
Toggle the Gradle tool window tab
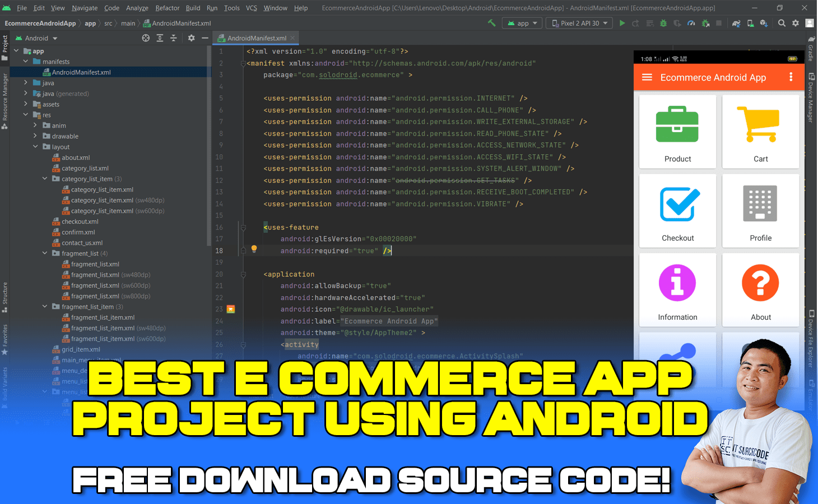[x=811, y=49]
